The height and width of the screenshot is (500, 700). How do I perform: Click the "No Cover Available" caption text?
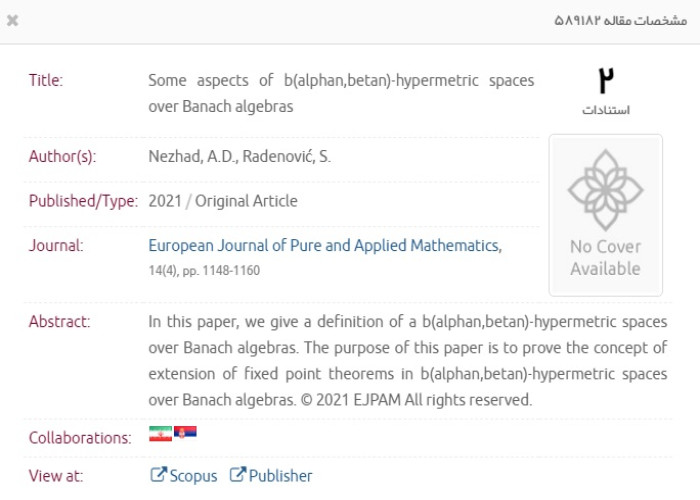pyautogui.click(x=605, y=257)
